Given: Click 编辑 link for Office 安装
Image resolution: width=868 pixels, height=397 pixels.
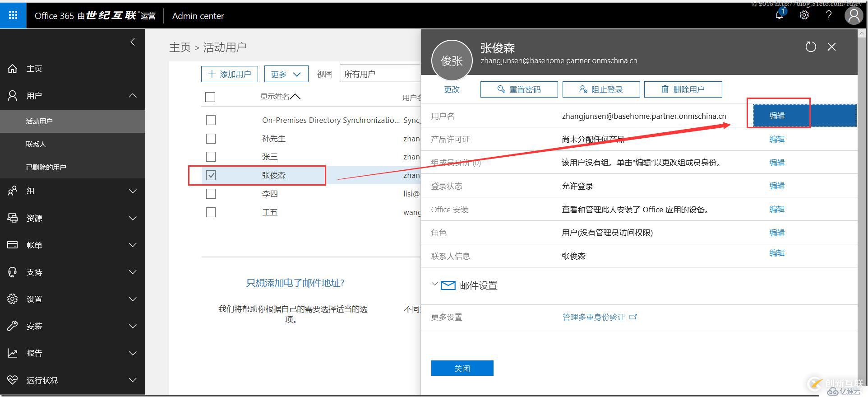Looking at the screenshot, I should point(777,209).
